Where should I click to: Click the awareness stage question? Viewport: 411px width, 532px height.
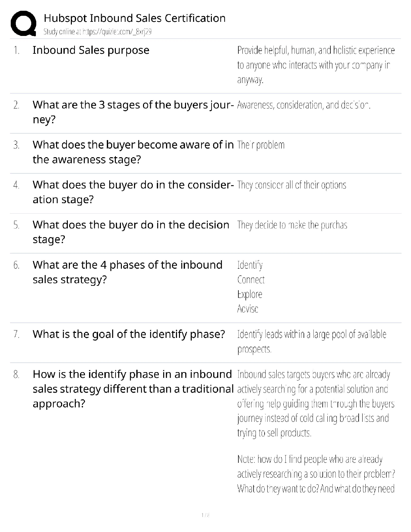coord(133,152)
